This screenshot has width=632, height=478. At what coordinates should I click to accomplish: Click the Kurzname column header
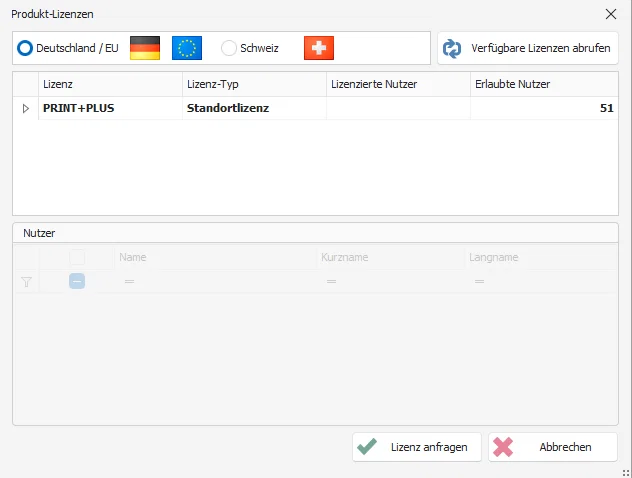(391, 257)
